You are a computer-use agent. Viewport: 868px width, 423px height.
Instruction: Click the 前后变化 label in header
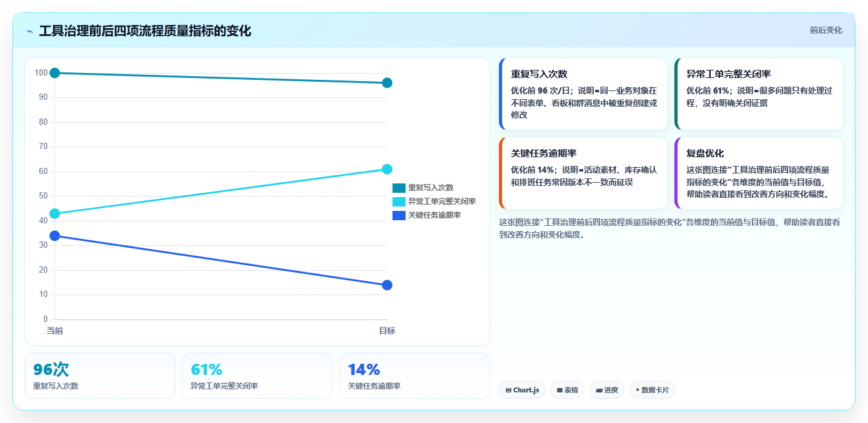826,30
